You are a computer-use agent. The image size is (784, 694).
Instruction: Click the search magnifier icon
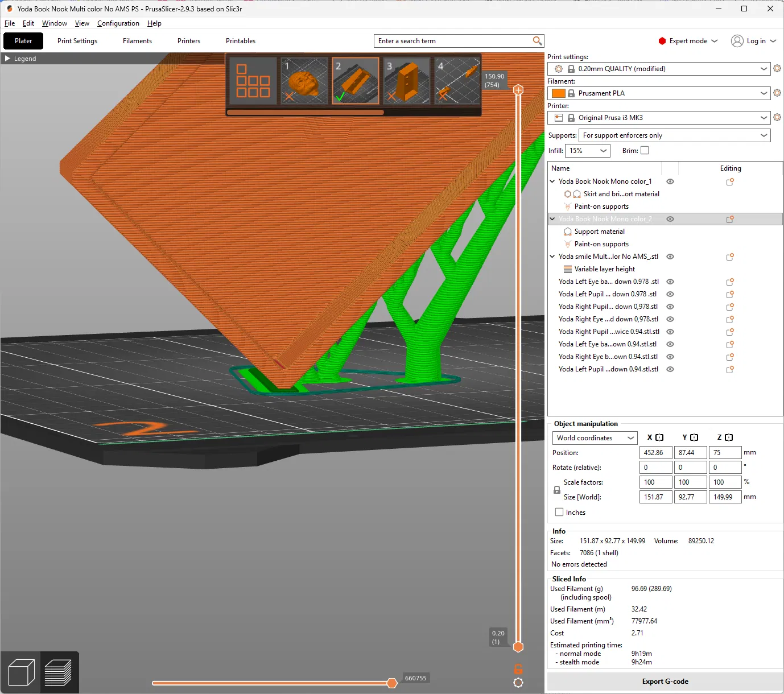[x=537, y=41]
